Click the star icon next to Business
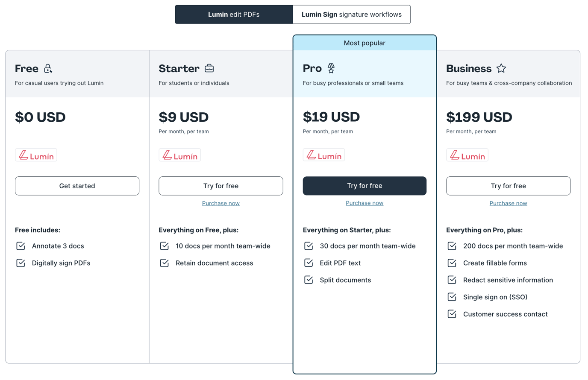The height and width of the screenshot is (380, 588). point(501,68)
